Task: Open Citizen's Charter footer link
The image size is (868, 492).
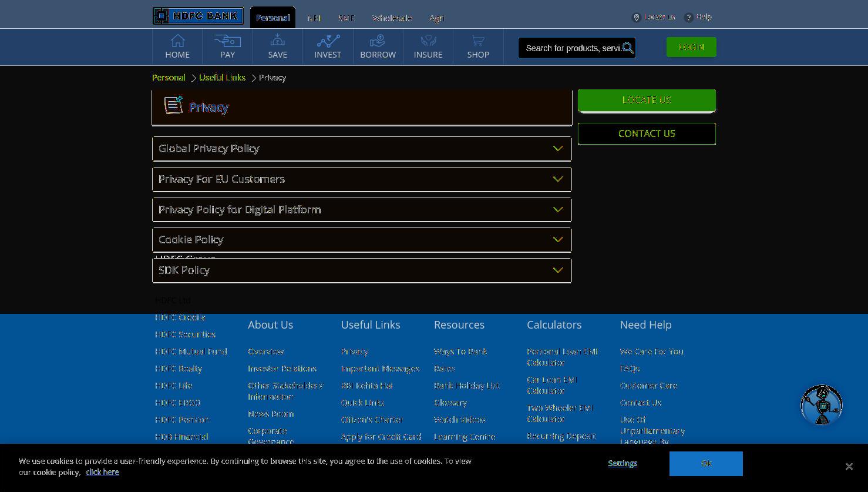Action: coord(372,420)
